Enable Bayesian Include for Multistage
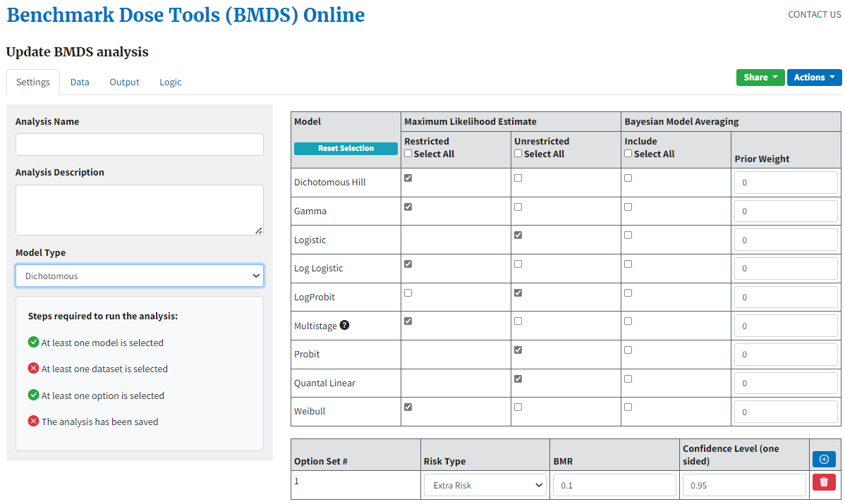 [628, 321]
